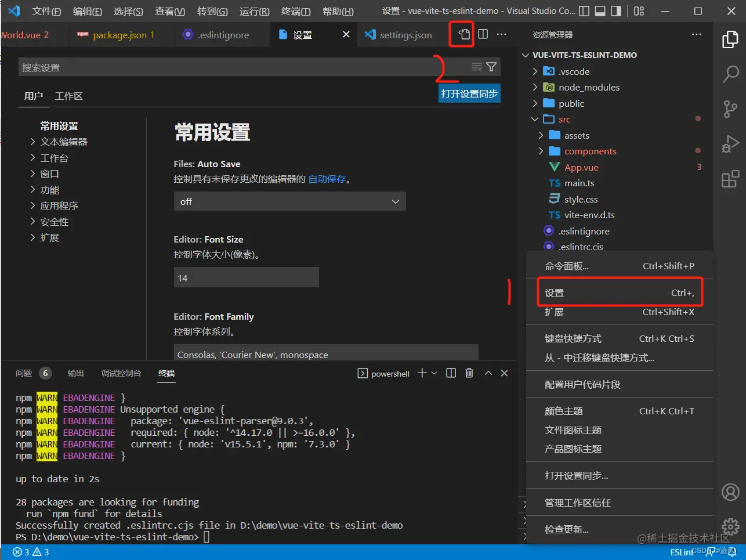Open Accounts icon in activity bar
The image size is (746, 560).
730,492
